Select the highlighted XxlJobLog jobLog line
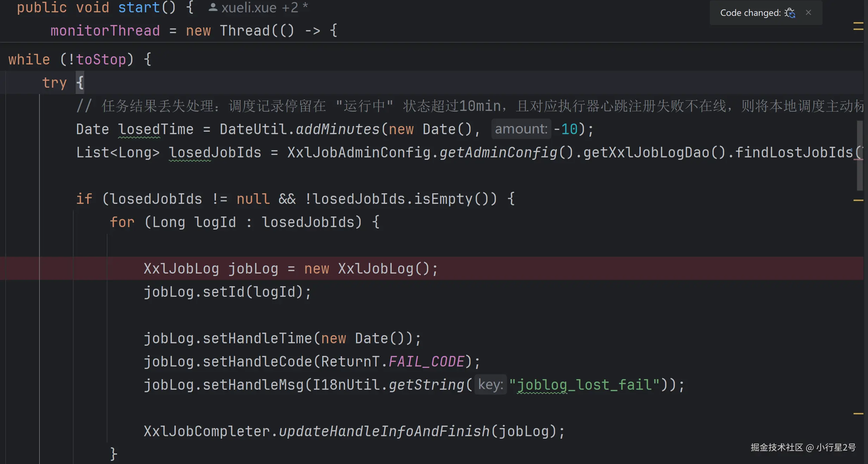 coord(290,269)
